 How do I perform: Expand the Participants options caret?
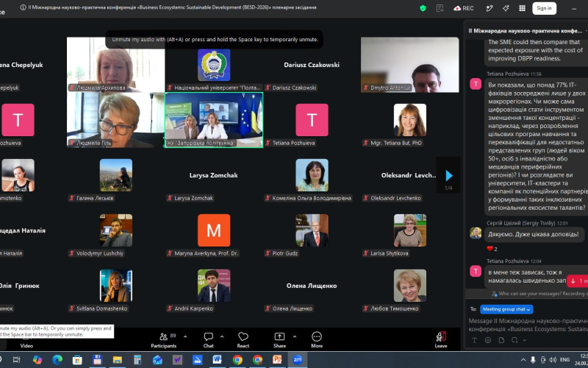coord(185,336)
